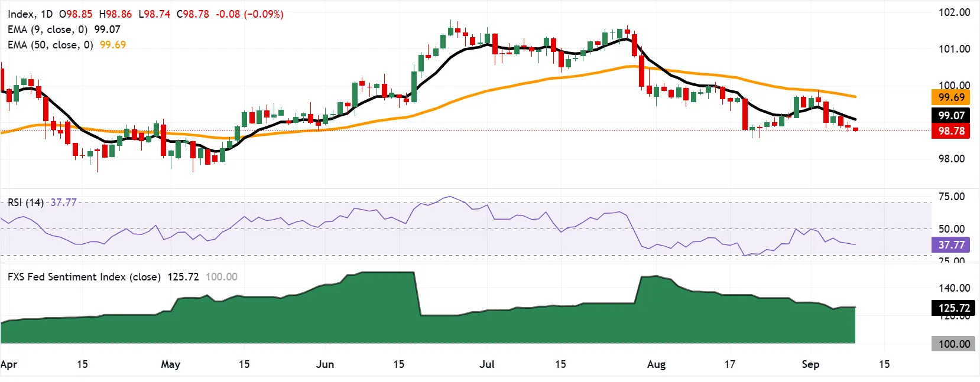Click the Apr marker on time axis
Image resolution: width=980 pixels, height=382 pixels.
point(9,364)
